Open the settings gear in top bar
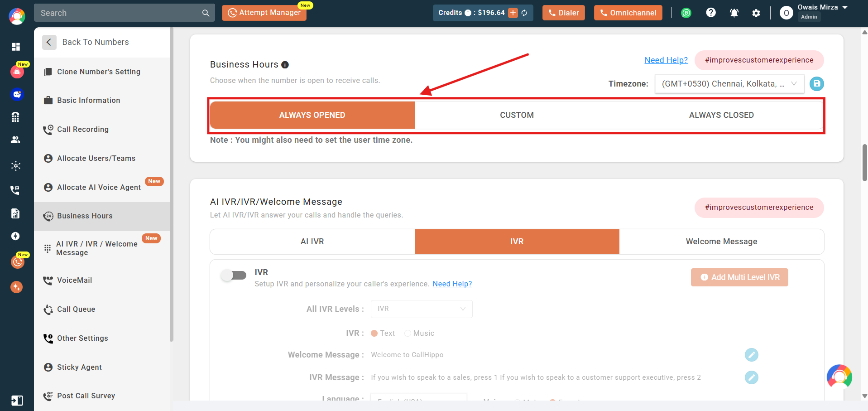Viewport: 868px width, 411px height. (756, 13)
